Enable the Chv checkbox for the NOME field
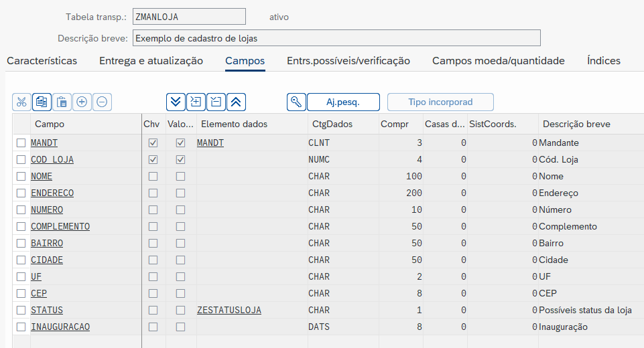The image size is (644, 348). (153, 177)
